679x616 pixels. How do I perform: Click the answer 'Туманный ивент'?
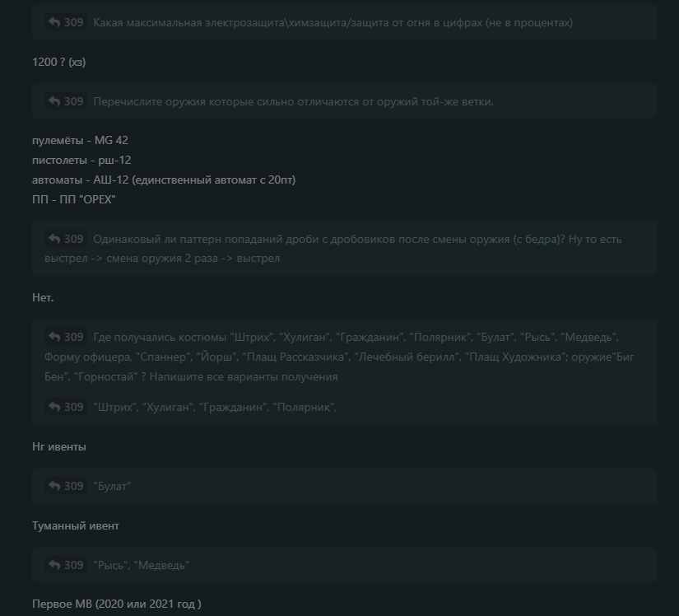76,525
